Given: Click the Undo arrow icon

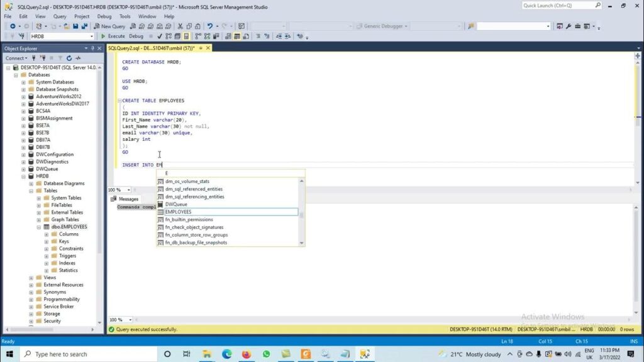Looking at the screenshot, I should coord(210,26).
